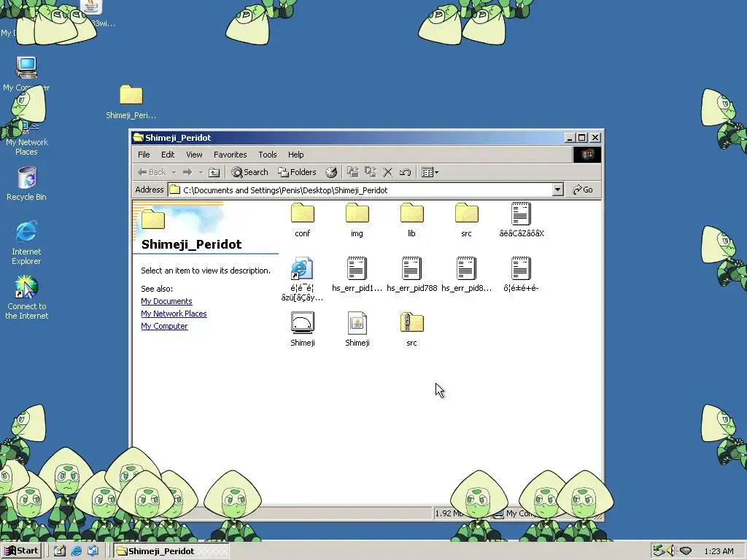Launch Outlook Express from quick launch

[x=93, y=551]
